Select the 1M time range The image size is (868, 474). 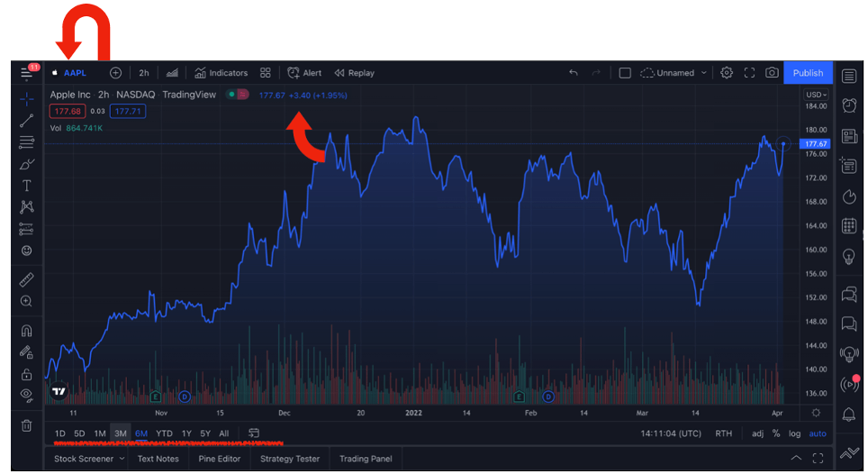click(100, 433)
